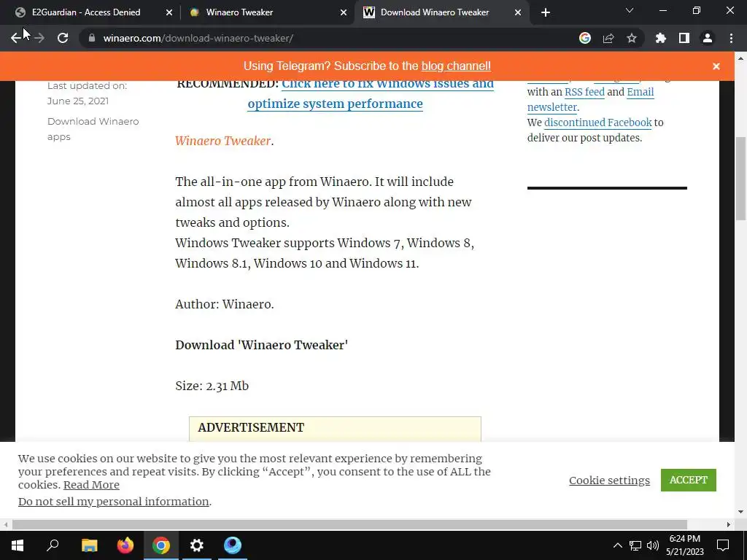Close the E2Guardian tab
Screen dimensions: 747x560
[x=169, y=12]
